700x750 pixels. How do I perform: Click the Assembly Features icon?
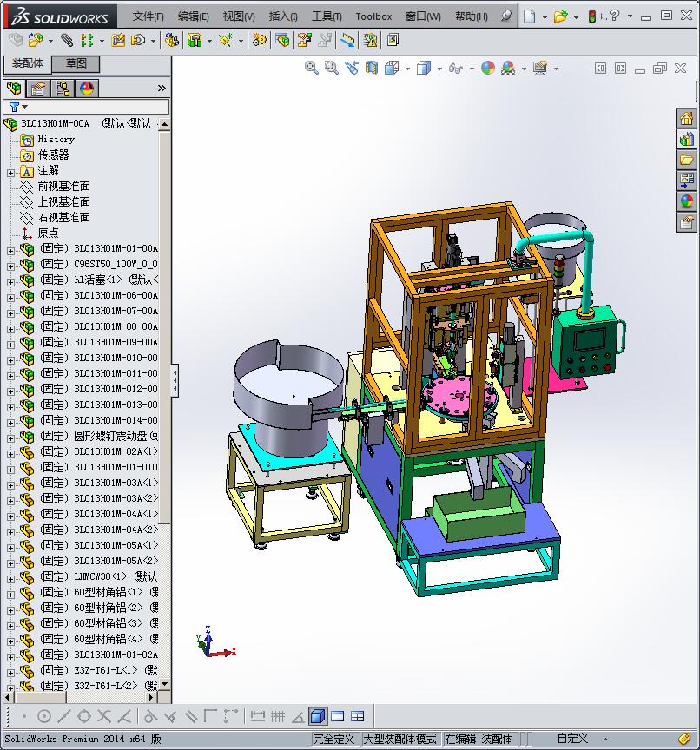point(195,41)
